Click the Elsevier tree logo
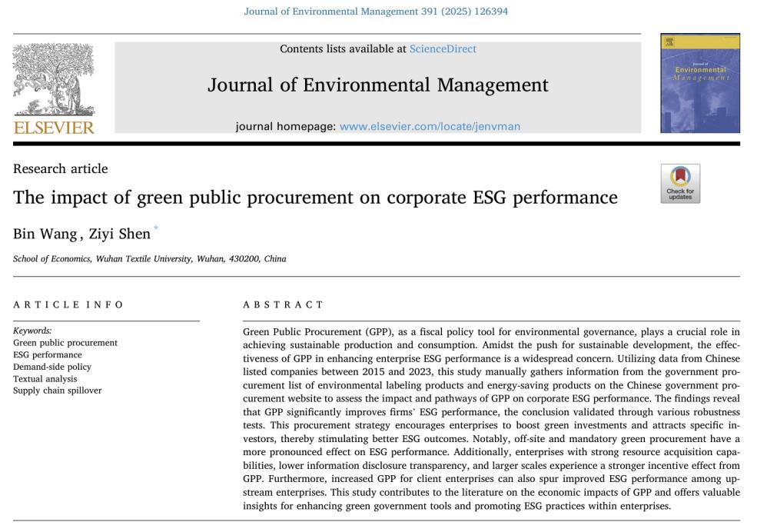 tap(54, 79)
